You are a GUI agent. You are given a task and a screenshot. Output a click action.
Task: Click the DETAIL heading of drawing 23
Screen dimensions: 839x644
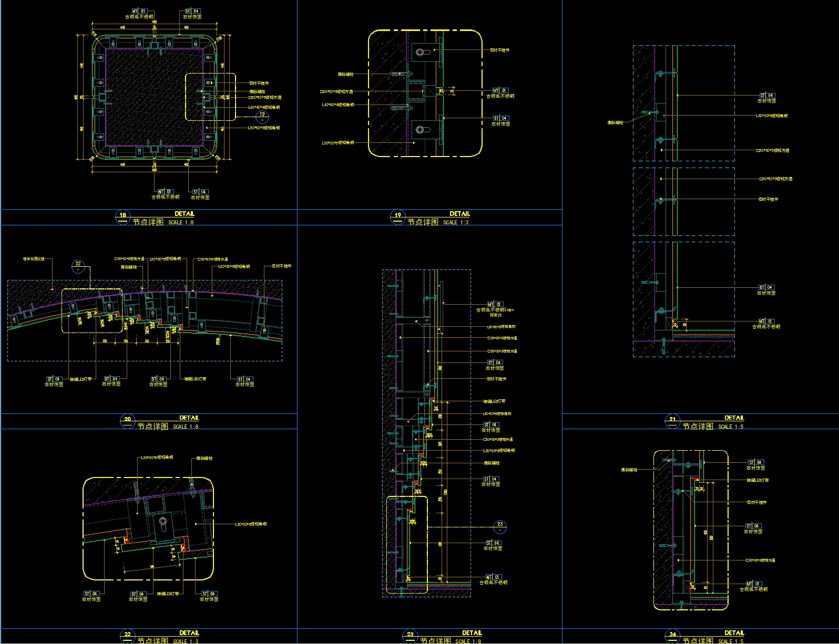point(472,633)
